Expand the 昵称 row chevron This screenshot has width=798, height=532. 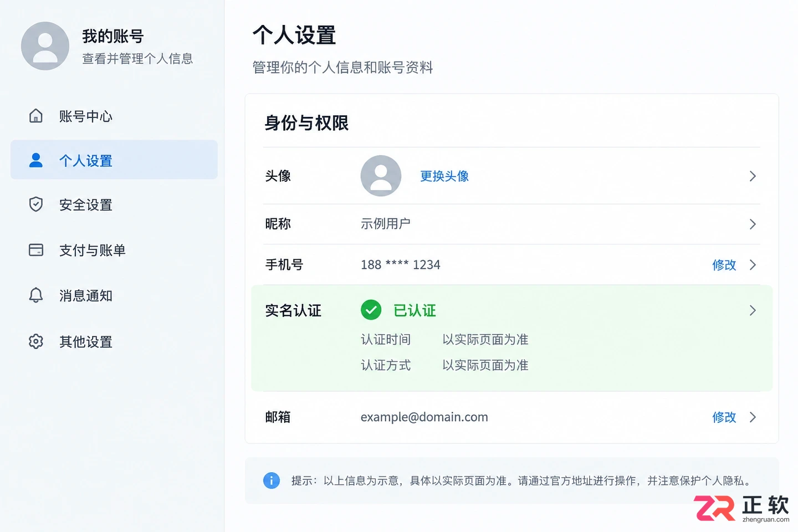click(753, 224)
